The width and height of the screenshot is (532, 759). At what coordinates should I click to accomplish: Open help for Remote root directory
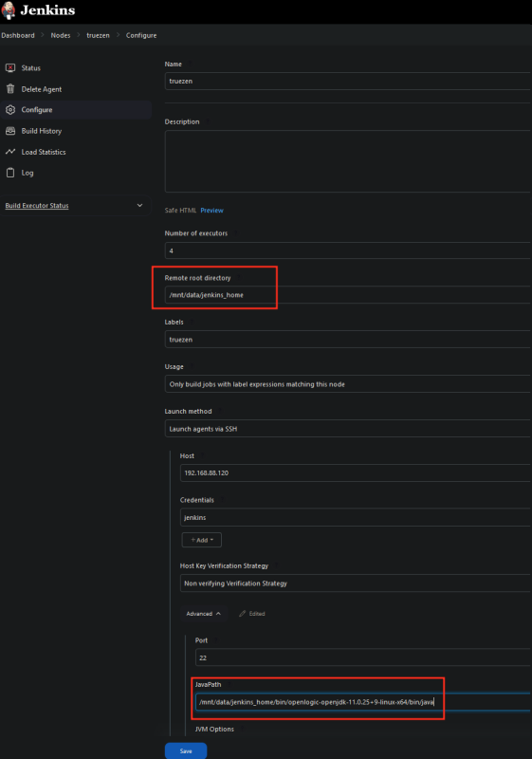point(238,278)
